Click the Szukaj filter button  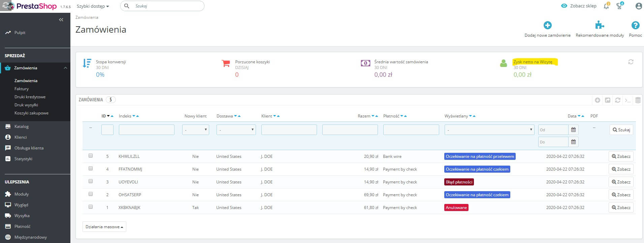621,130
